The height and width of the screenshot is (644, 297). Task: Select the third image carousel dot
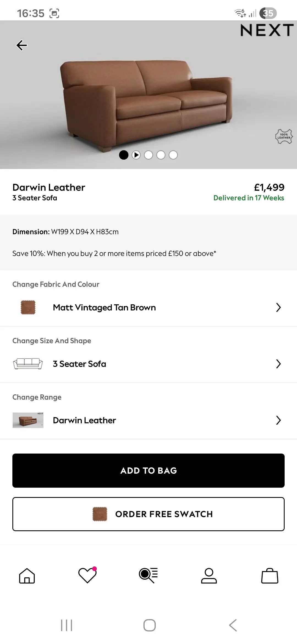(148, 155)
